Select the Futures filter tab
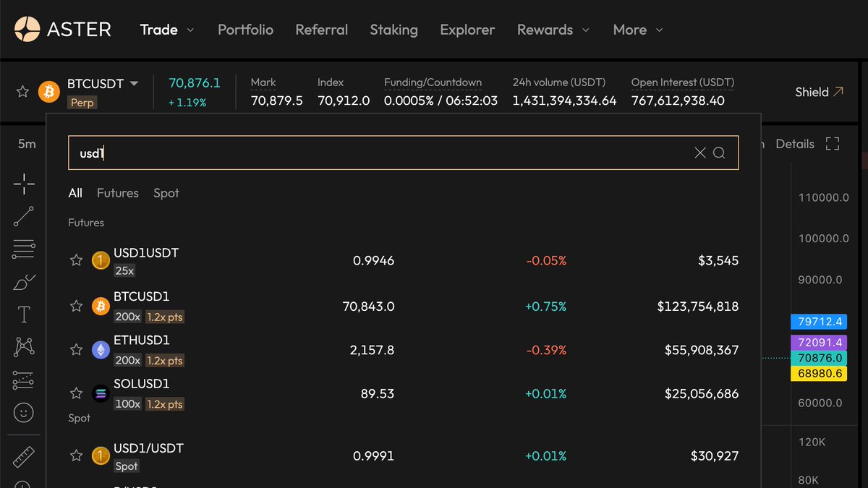 click(x=118, y=193)
